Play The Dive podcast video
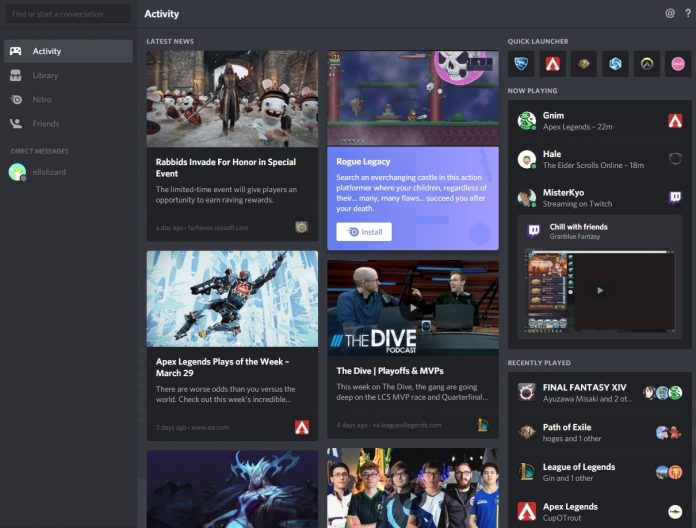696x528 pixels. [x=411, y=308]
